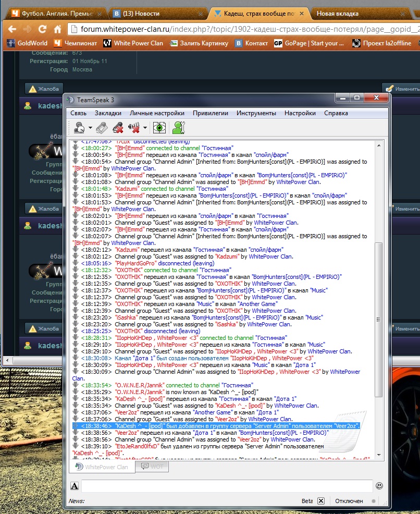
Task: Click the browser home icon
Action: tap(58, 29)
